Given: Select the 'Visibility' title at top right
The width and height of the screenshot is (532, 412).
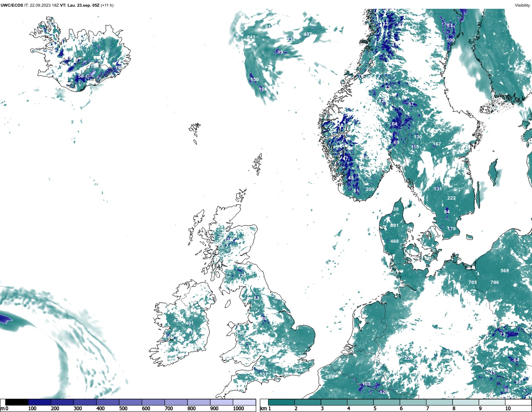Looking at the screenshot, I should coord(522,5).
